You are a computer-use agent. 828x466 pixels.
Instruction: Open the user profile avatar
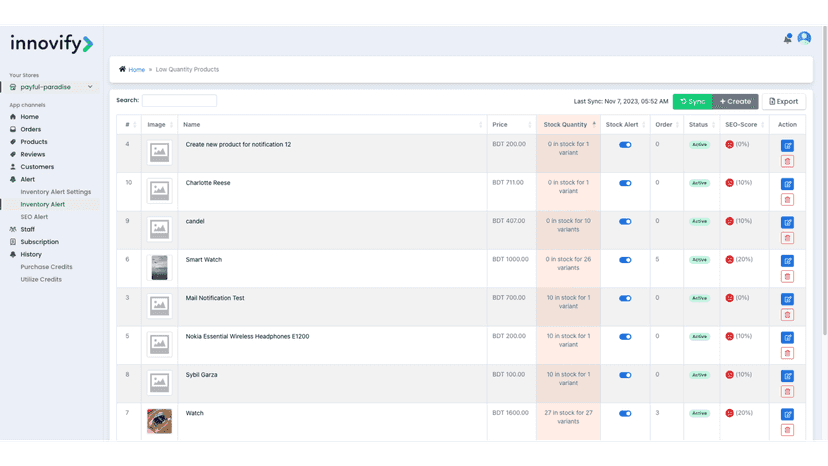(x=804, y=38)
